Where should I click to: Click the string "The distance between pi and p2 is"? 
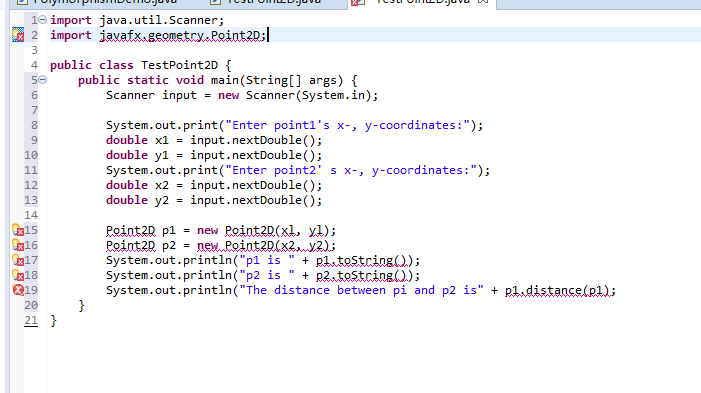click(362, 290)
